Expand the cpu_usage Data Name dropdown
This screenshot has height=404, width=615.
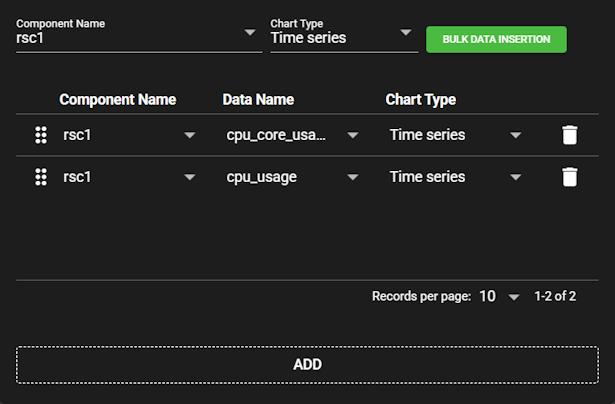(352, 178)
